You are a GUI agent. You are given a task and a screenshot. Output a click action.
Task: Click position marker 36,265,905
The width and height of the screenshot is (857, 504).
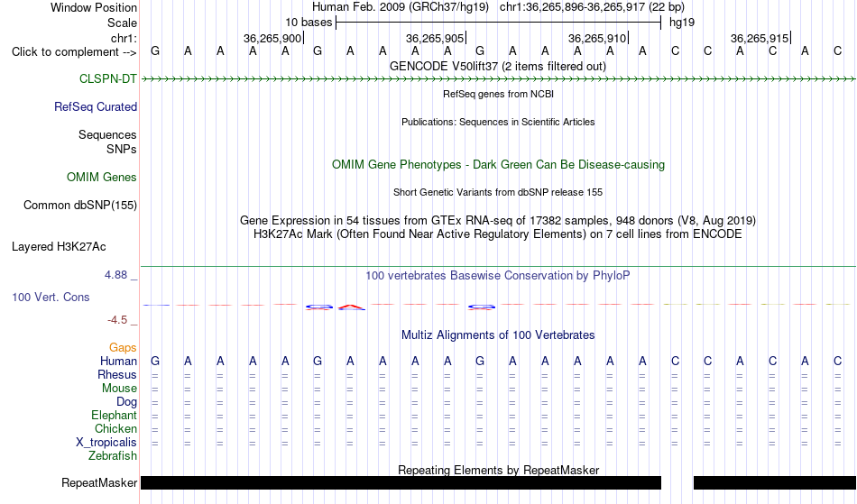click(436, 38)
